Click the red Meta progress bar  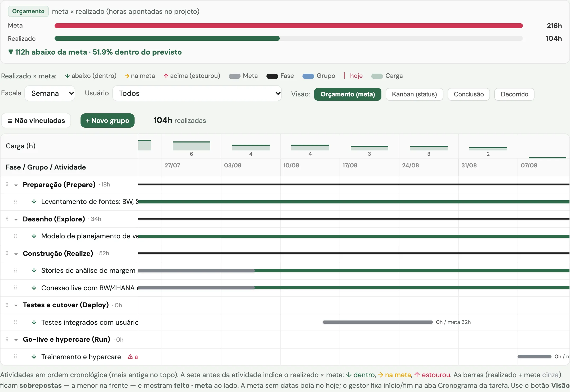click(x=289, y=26)
